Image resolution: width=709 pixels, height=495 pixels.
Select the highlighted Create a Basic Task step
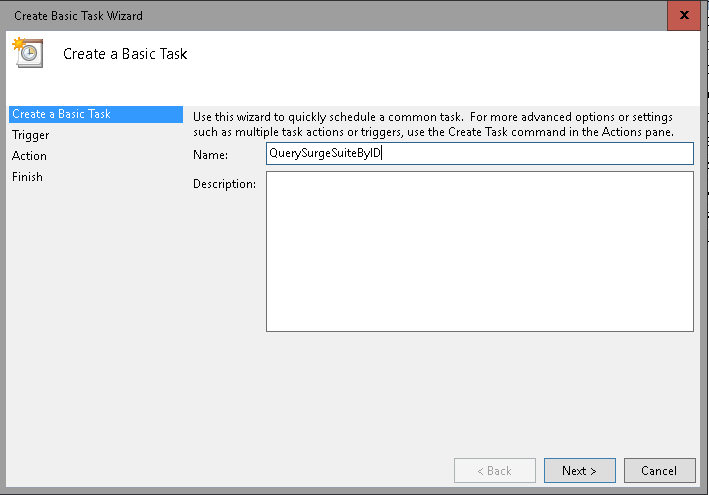pos(96,114)
